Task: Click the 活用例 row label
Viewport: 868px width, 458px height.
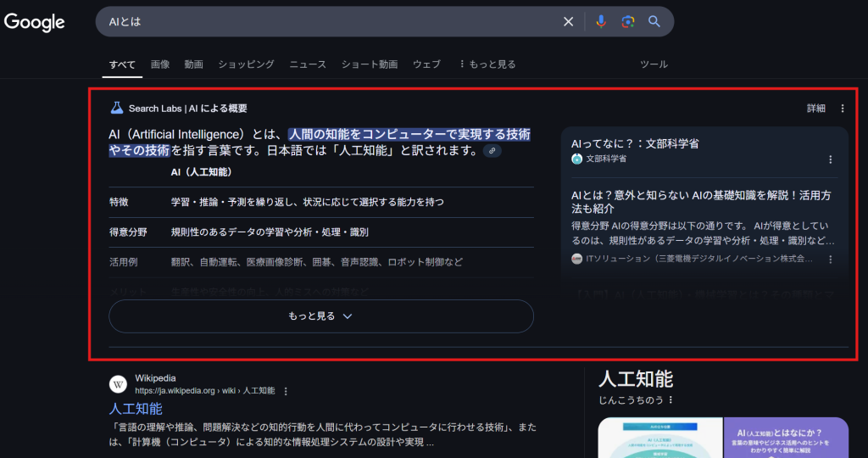Action: [124, 262]
